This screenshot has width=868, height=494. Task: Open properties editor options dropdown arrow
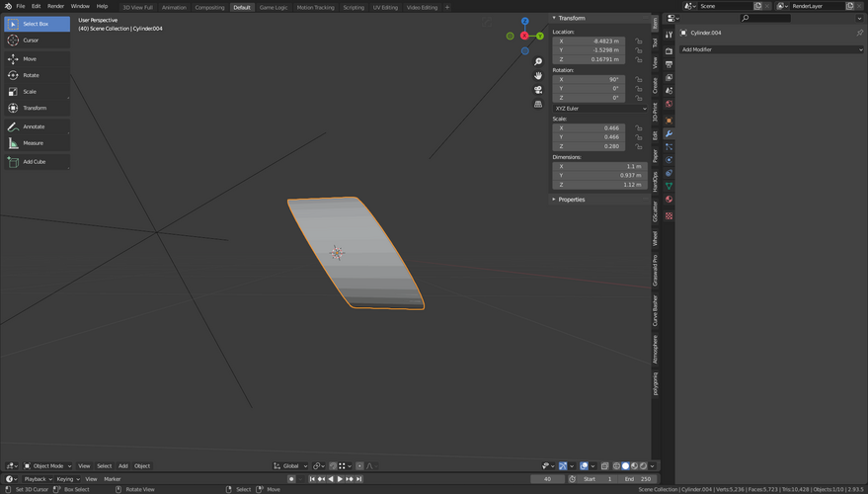[859, 18]
